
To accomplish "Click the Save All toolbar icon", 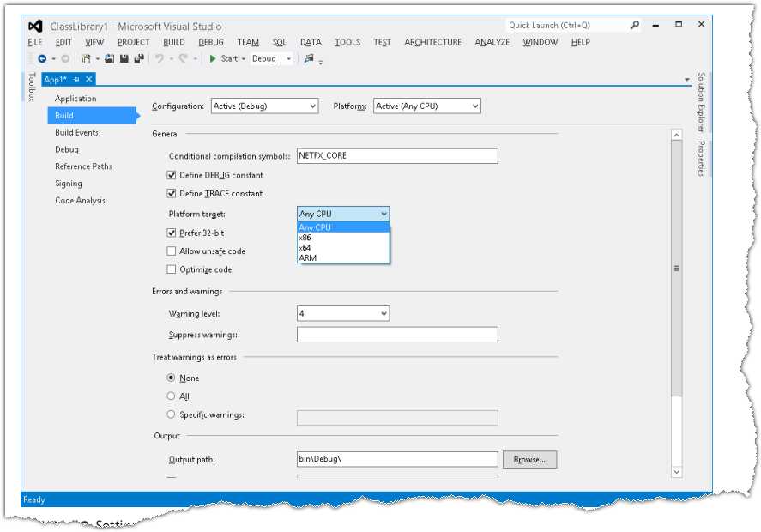I will (139, 58).
